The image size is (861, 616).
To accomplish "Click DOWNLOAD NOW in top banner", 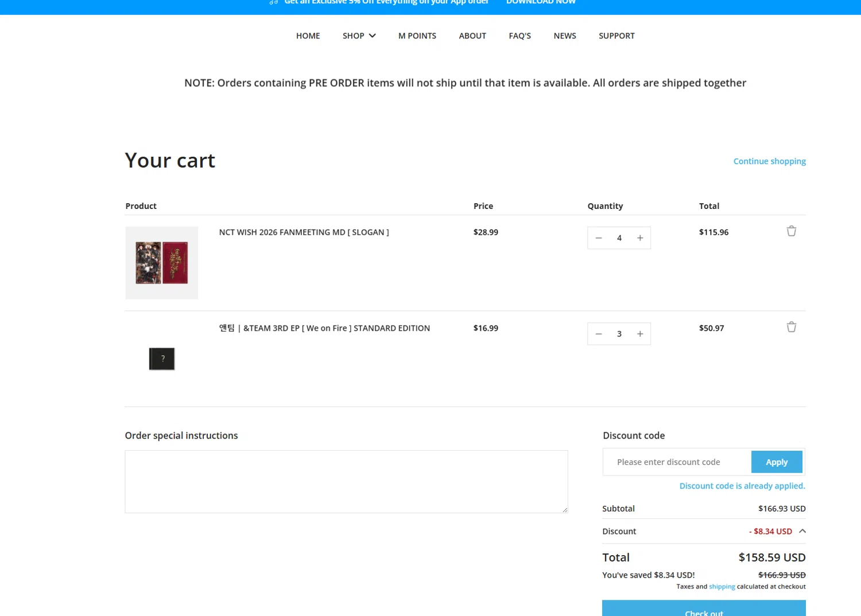I will click(541, 2).
